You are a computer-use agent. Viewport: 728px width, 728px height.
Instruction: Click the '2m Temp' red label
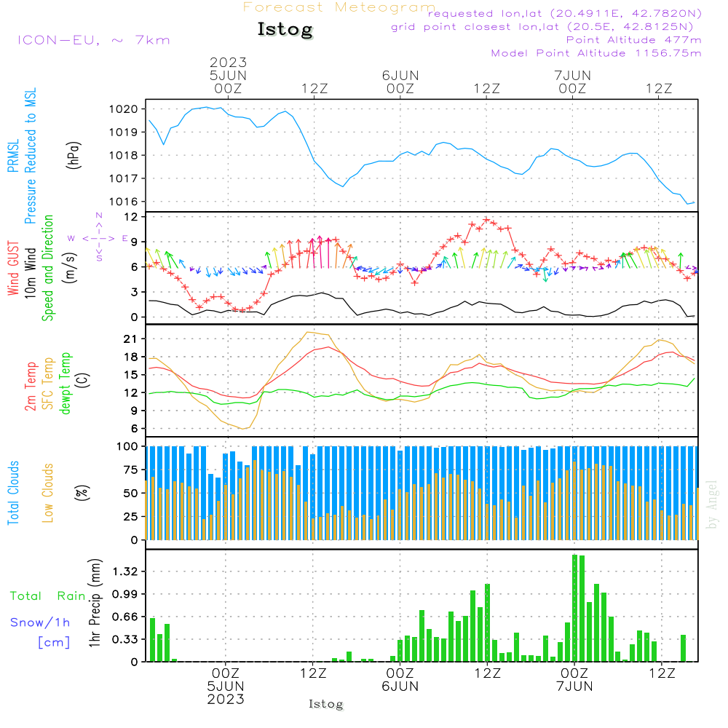coord(31,387)
